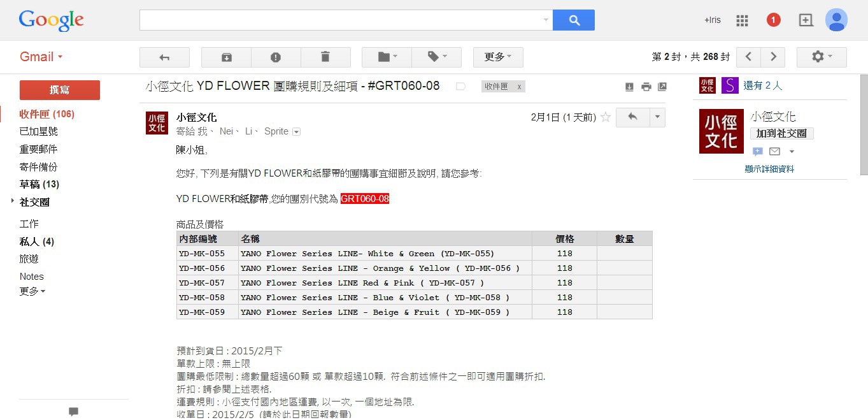The width and height of the screenshot is (868, 420).
Task: Open the 更多 toolbar dropdown
Action: coord(498,57)
